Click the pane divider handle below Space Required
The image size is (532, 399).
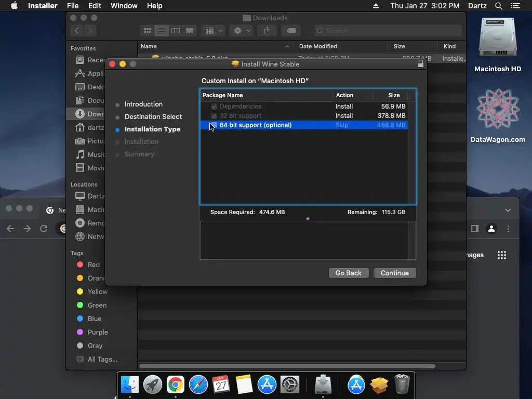(x=308, y=219)
